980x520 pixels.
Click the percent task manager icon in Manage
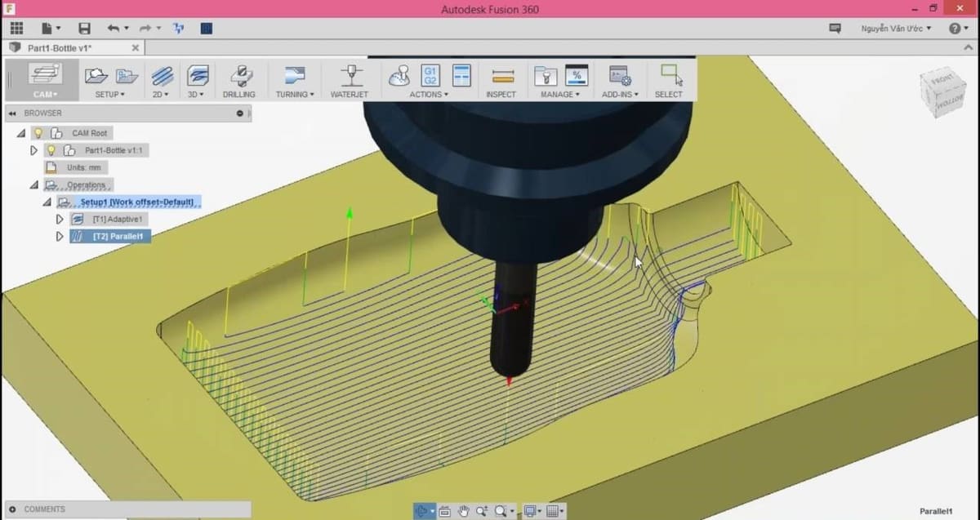577,76
